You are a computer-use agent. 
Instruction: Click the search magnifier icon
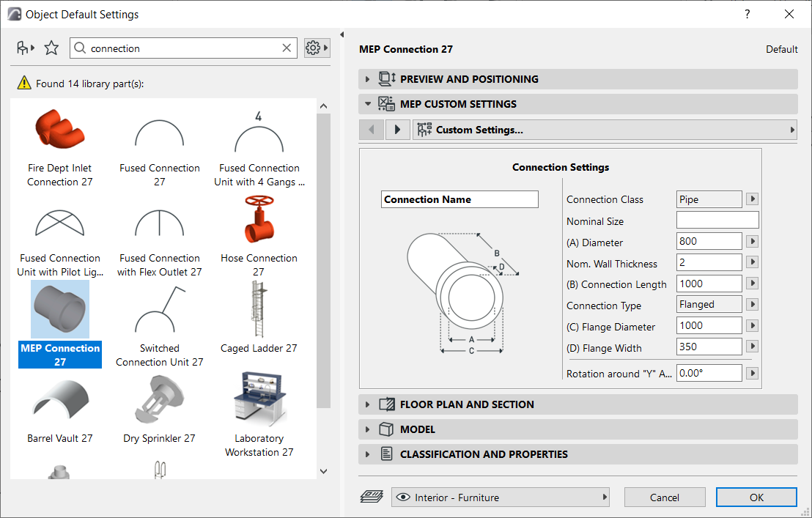tap(80, 48)
